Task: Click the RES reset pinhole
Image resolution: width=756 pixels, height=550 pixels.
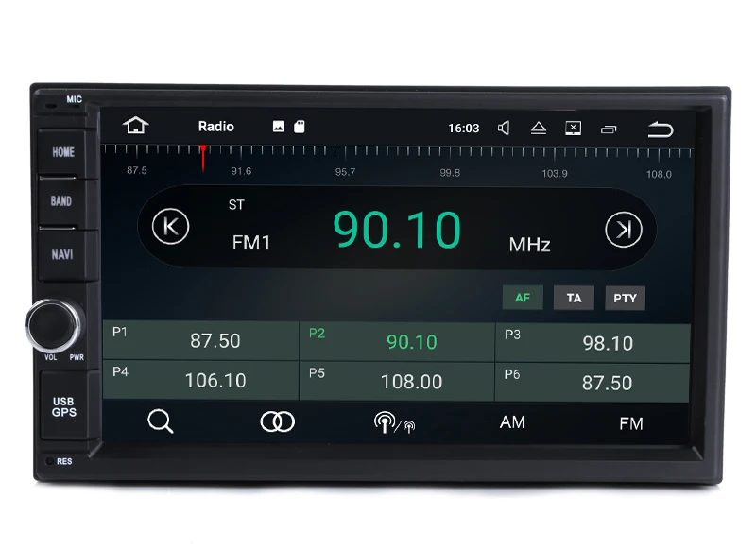Action: pos(49,461)
